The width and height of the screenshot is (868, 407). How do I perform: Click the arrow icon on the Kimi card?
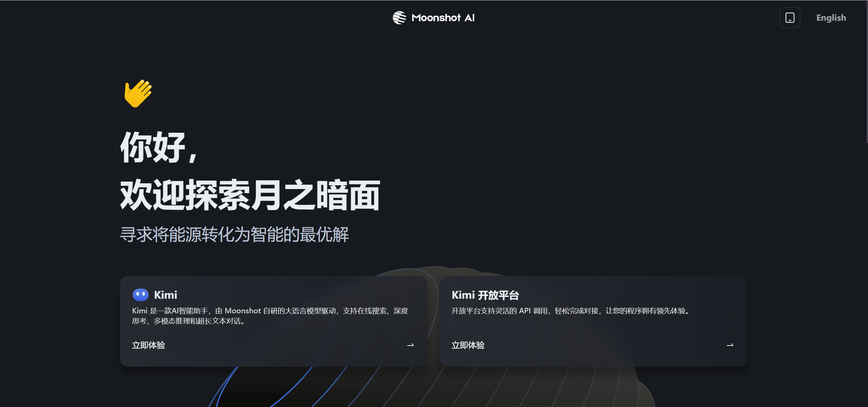point(411,345)
